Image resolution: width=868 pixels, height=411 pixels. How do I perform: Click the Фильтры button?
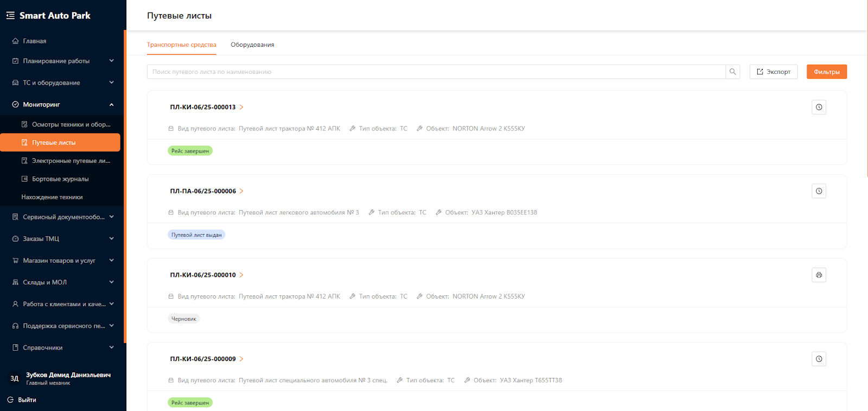827,72
